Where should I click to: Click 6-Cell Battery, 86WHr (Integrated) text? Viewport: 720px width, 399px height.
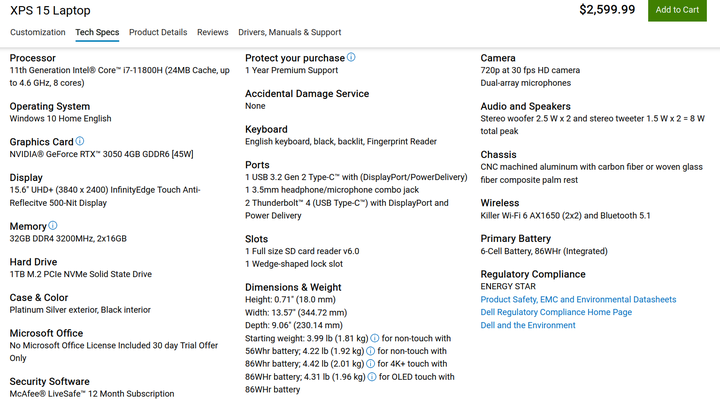(x=544, y=251)
